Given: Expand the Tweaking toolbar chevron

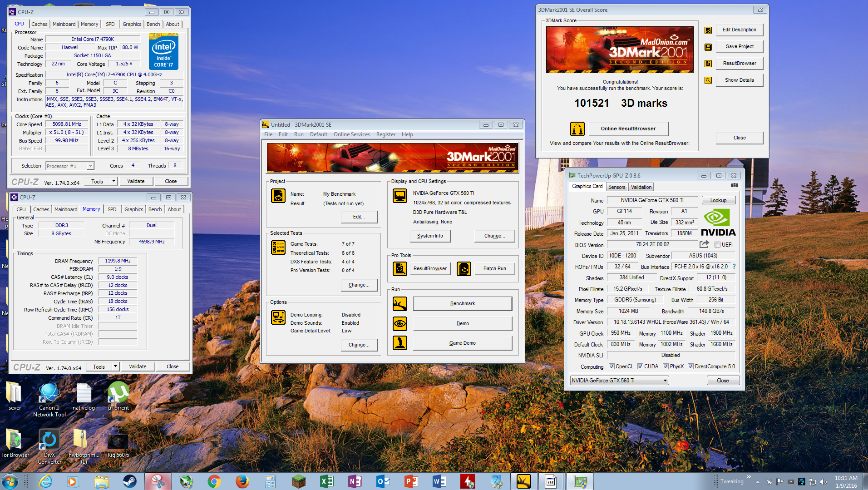Looking at the screenshot, I should [749, 477].
